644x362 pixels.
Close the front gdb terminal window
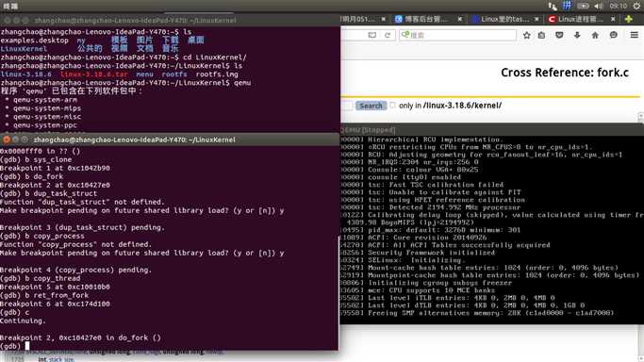7,140
